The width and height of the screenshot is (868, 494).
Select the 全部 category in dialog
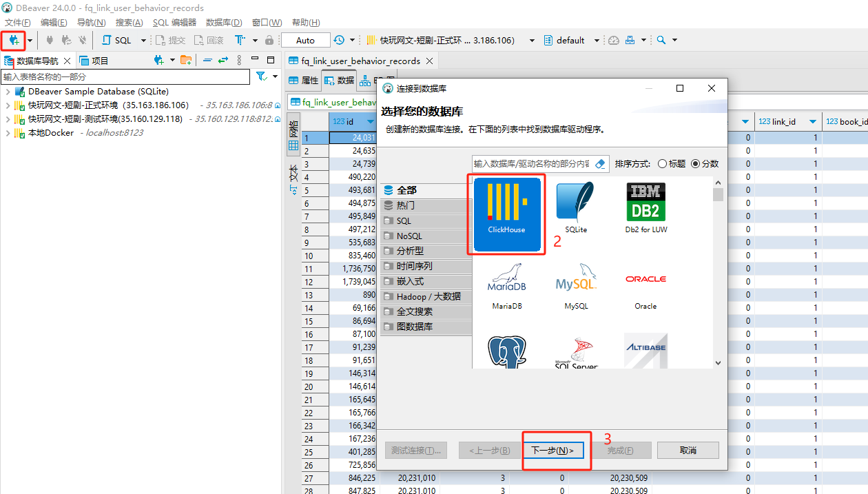[x=426, y=190]
